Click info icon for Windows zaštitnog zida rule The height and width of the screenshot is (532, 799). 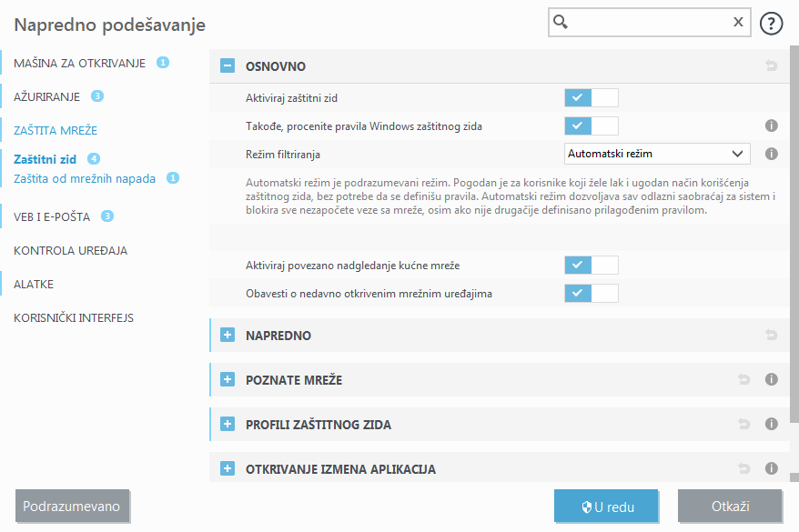click(x=771, y=126)
